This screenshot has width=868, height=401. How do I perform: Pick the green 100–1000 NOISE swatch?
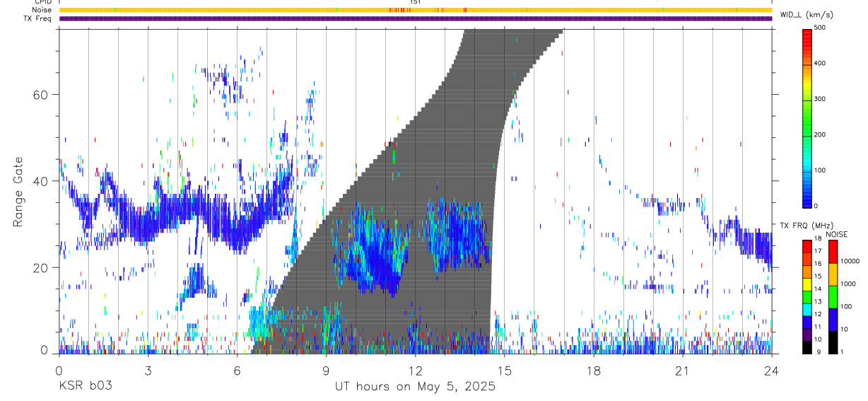click(x=833, y=297)
